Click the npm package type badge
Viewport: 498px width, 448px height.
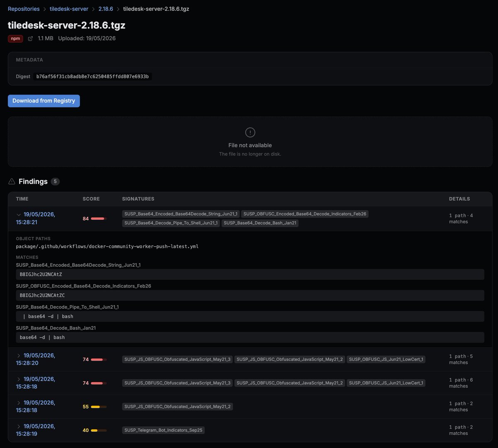pos(15,39)
